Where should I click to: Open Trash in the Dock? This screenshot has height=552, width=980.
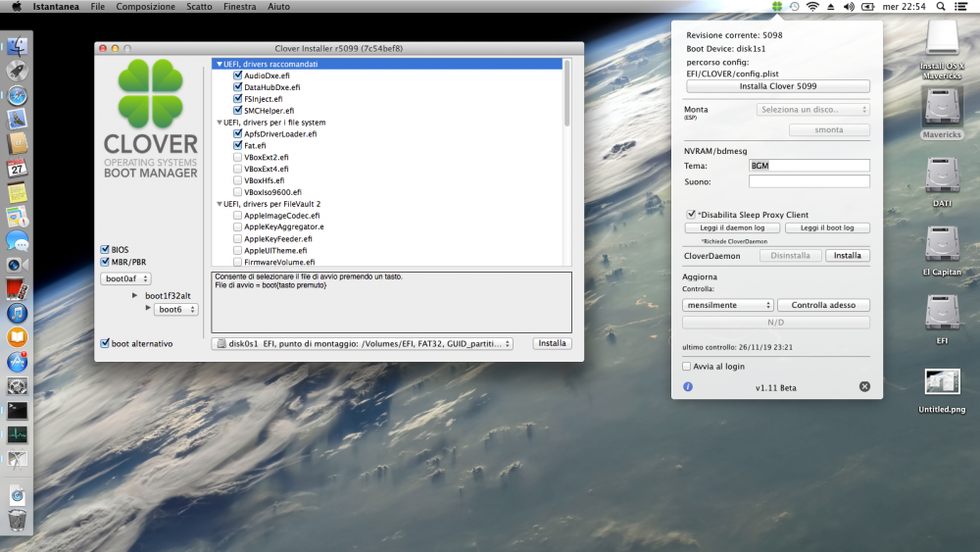tap(17, 519)
